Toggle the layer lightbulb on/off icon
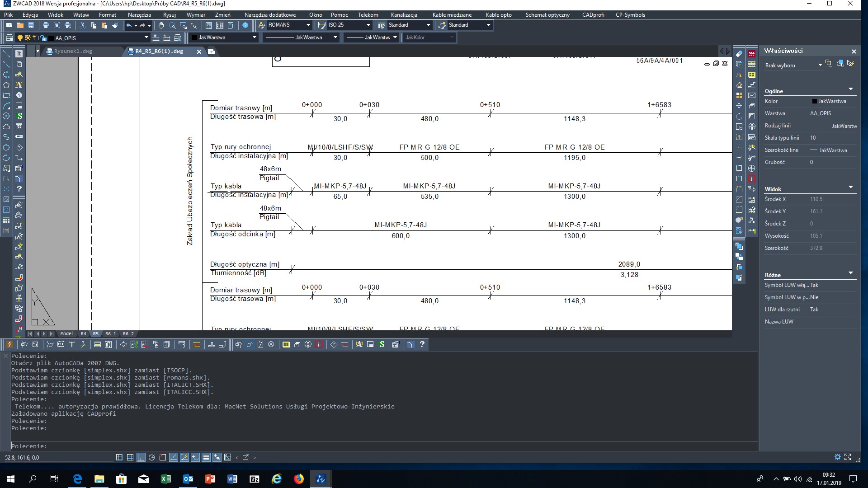 pos(20,38)
